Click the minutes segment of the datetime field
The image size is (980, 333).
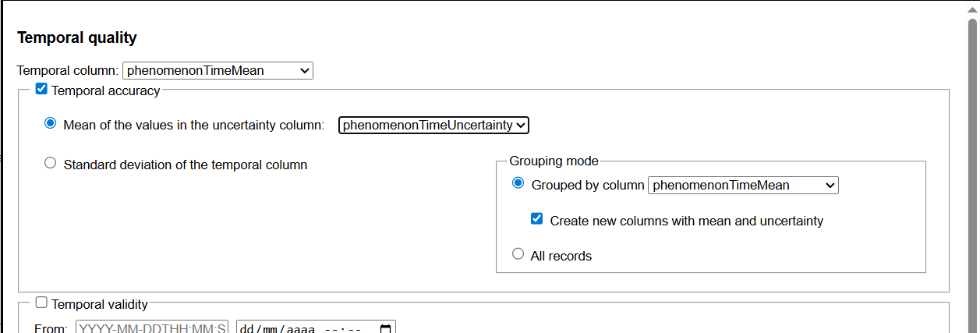(352, 329)
